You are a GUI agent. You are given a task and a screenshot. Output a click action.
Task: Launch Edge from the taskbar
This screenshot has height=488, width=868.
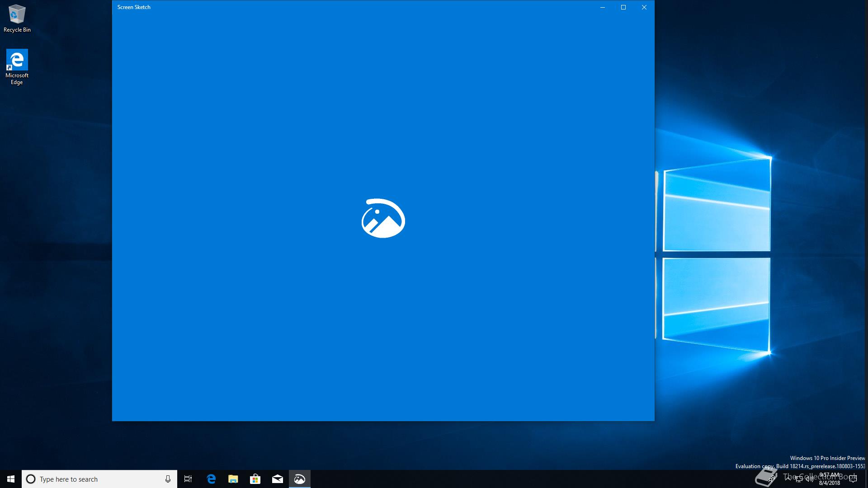coord(211,479)
